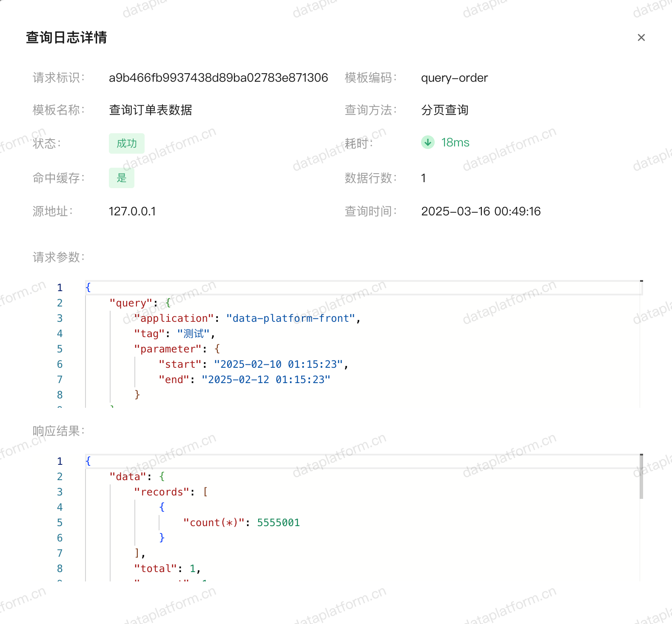
Task: Click the "total" key in response result
Action: 155,569
